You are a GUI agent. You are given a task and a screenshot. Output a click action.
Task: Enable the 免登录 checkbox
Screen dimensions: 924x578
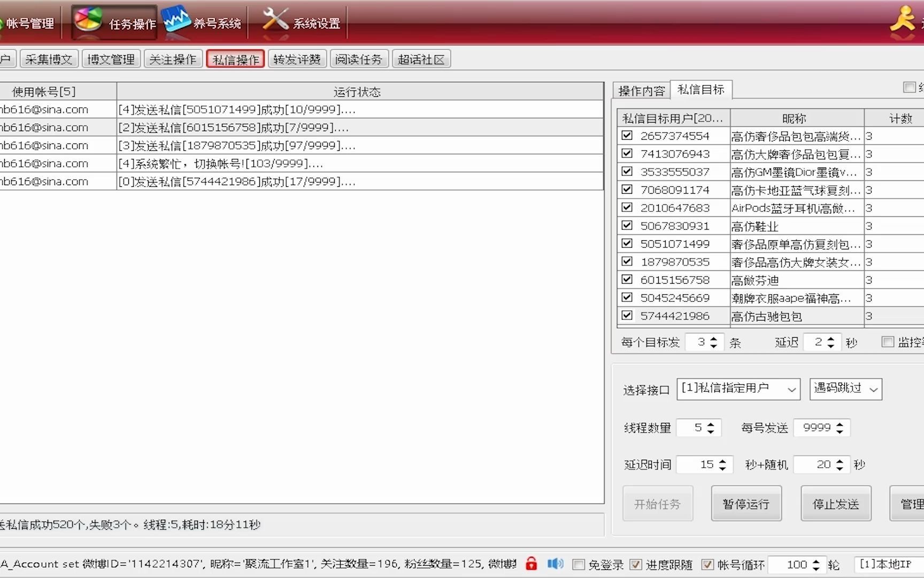pyautogui.click(x=578, y=564)
